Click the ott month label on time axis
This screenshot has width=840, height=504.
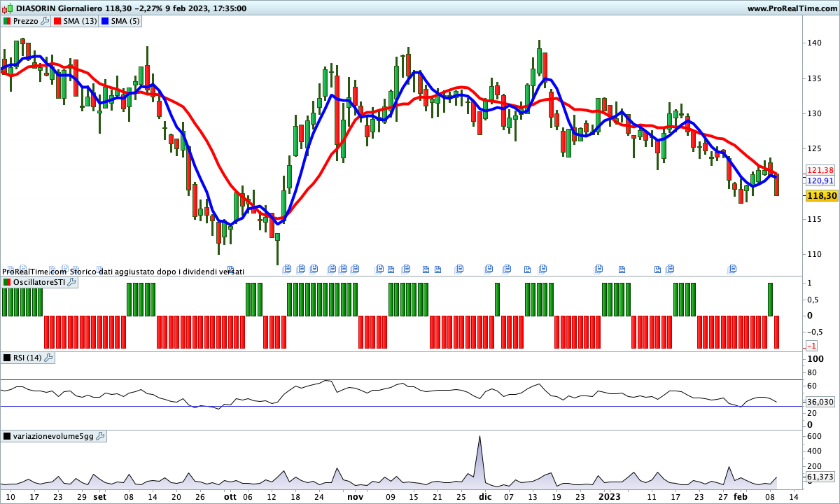click(230, 496)
